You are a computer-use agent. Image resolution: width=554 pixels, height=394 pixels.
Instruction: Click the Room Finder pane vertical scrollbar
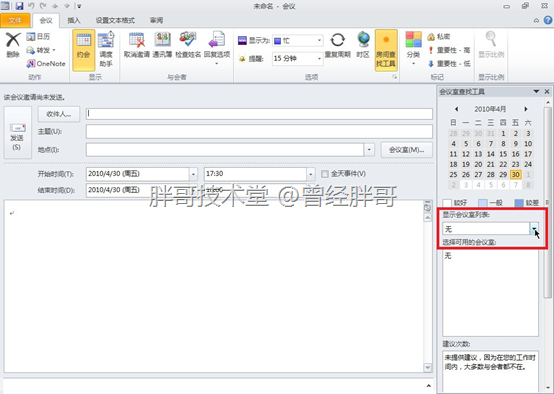click(548, 203)
